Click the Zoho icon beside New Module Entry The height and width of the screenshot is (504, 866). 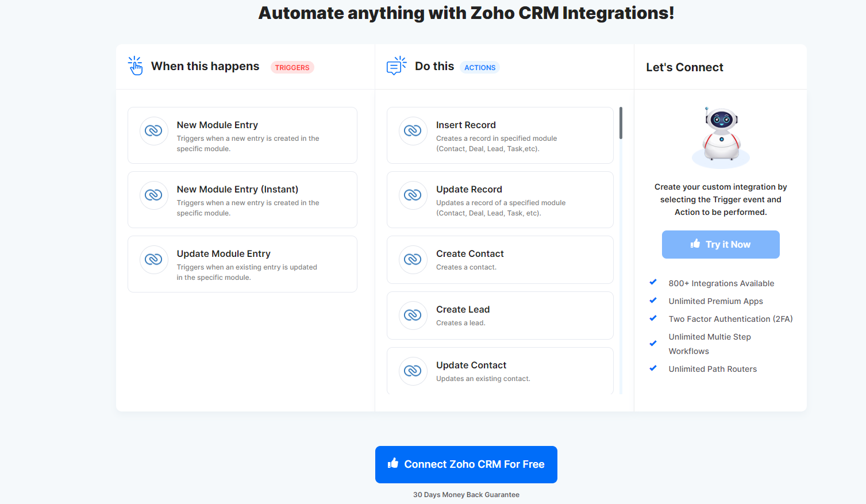[153, 130]
